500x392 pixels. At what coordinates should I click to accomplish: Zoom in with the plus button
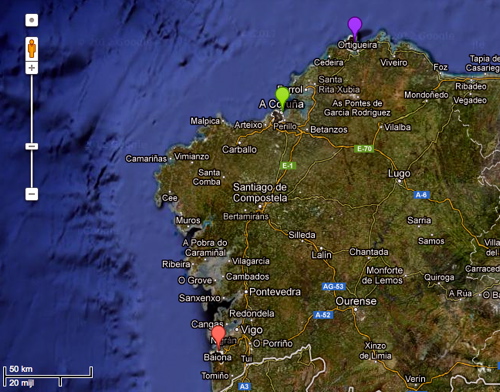click(x=32, y=68)
